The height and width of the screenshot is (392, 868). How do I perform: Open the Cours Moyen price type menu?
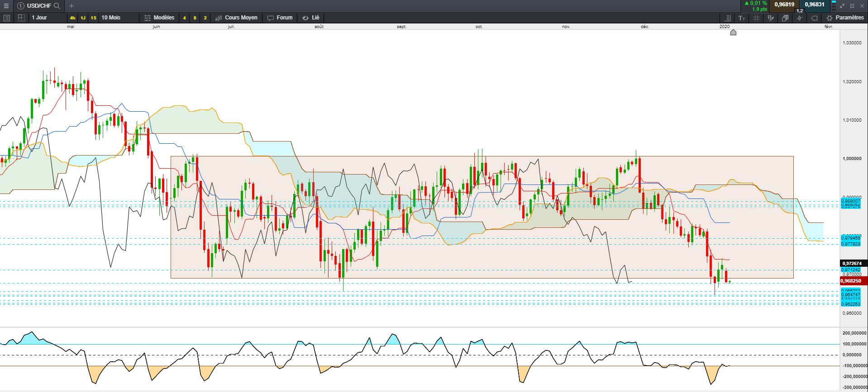(236, 18)
